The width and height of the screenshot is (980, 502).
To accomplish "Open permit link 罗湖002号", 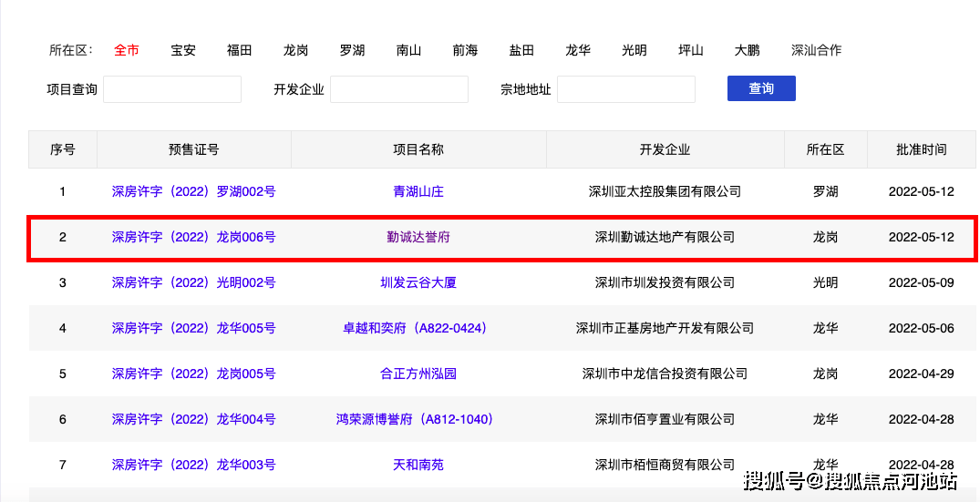I will point(194,191).
